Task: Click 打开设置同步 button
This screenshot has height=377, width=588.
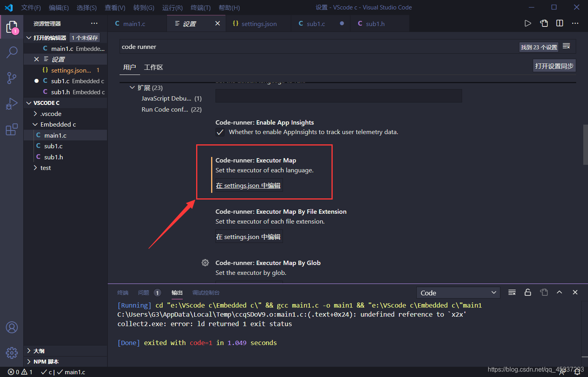Action: [554, 66]
